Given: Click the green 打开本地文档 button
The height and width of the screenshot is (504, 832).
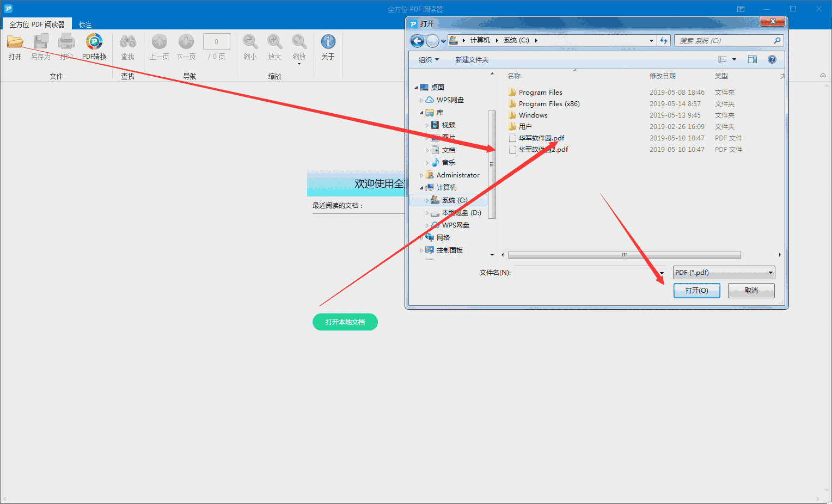Looking at the screenshot, I should [345, 322].
